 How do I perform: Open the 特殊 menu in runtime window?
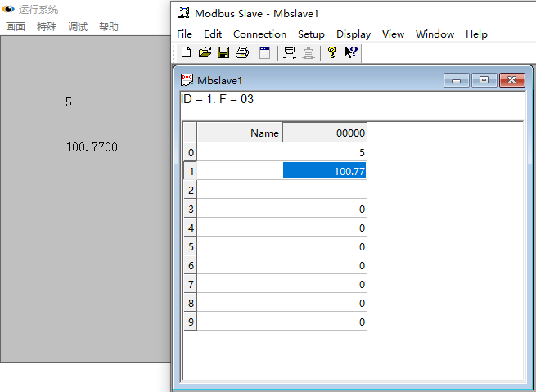point(47,27)
